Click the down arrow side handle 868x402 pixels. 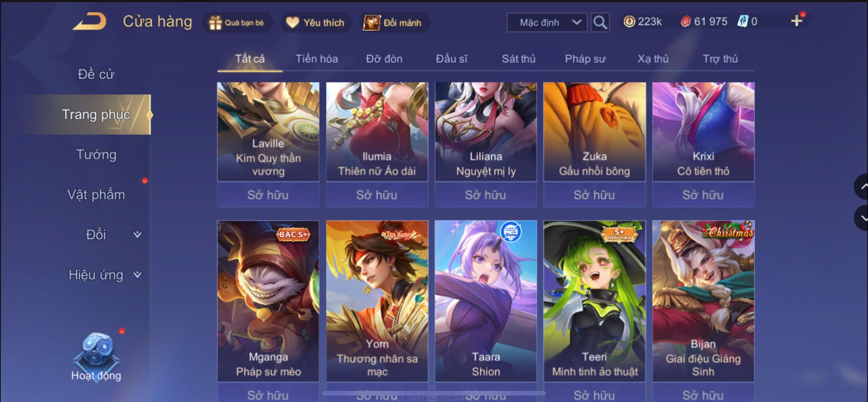point(861,218)
